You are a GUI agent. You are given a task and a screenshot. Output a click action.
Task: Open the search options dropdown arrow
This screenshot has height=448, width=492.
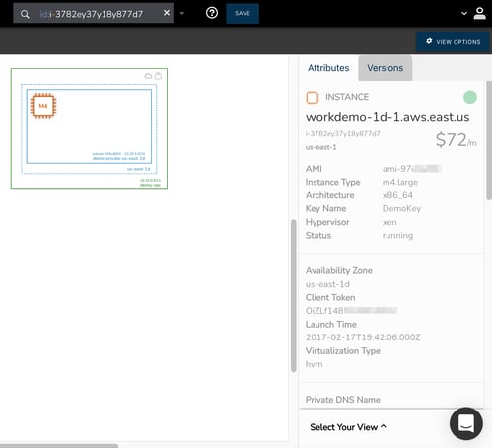[182, 13]
